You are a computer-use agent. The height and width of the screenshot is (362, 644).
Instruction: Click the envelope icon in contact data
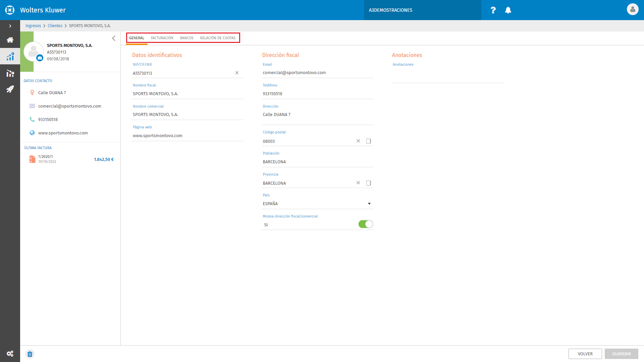point(32,106)
